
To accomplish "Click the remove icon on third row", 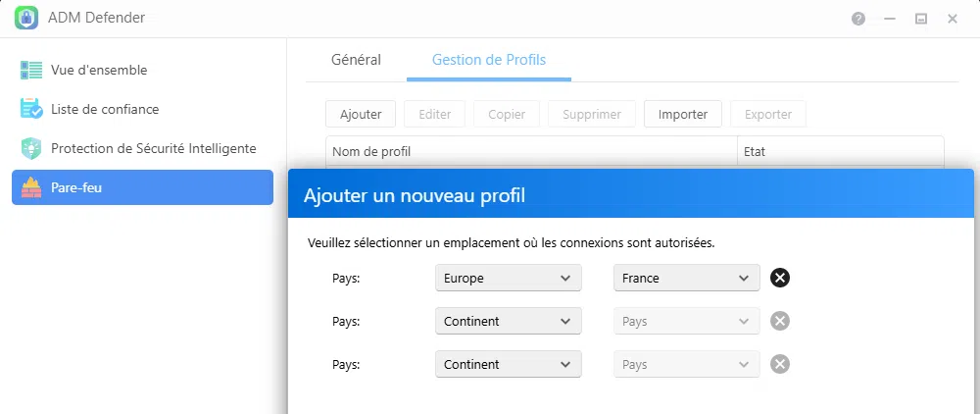I will coord(780,364).
